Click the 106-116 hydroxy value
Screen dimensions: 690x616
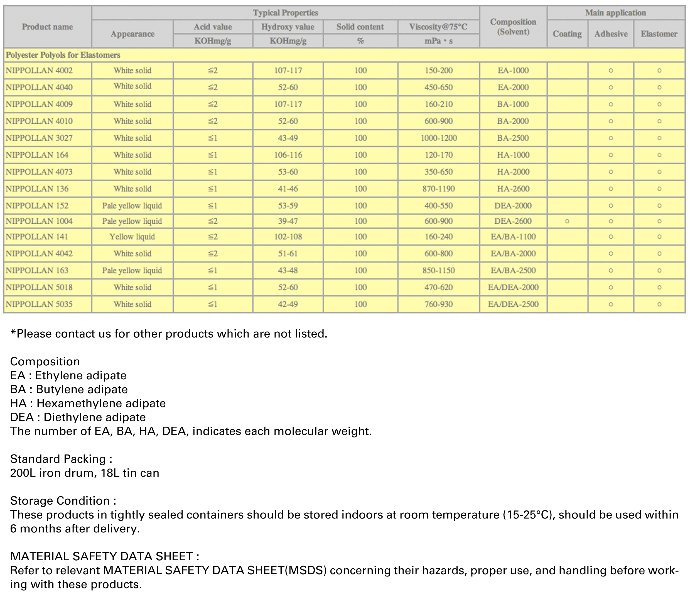coord(288,155)
